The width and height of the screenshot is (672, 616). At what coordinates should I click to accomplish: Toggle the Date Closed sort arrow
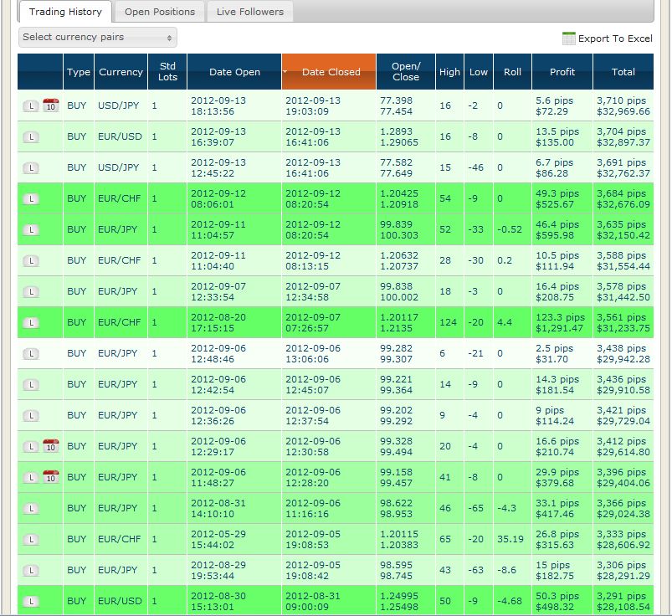[x=285, y=72]
